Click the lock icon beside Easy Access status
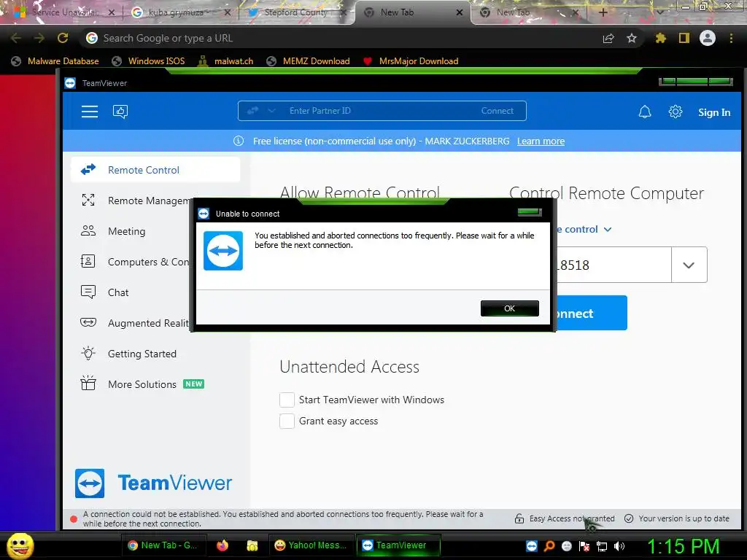The width and height of the screenshot is (747, 560). click(519, 518)
